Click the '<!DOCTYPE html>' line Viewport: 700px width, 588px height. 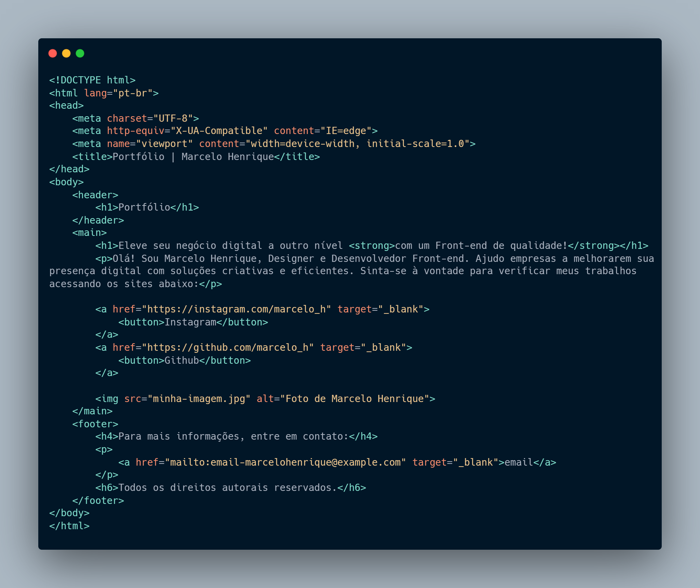pyautogui.click(x=92, y=80)
